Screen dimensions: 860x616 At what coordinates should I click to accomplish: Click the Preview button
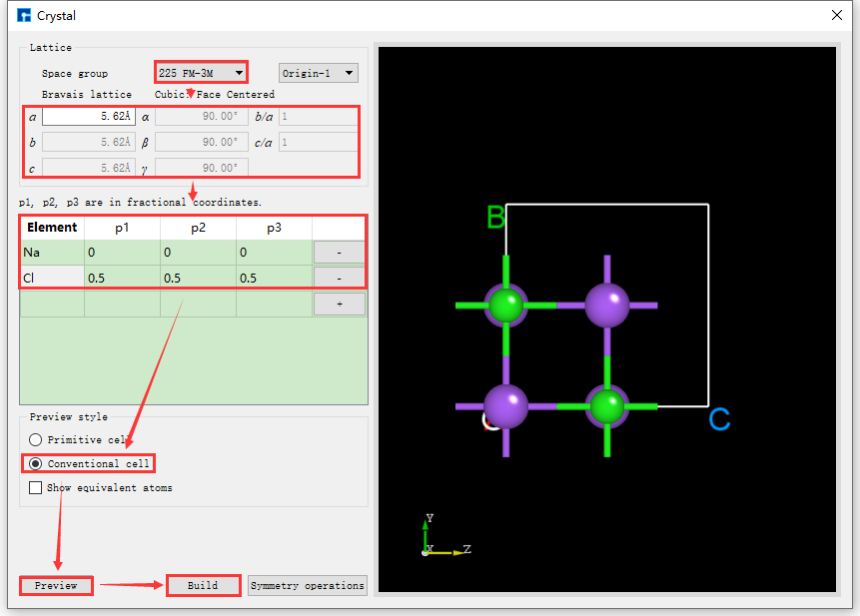pyautogui.click(x=56, y=585)
